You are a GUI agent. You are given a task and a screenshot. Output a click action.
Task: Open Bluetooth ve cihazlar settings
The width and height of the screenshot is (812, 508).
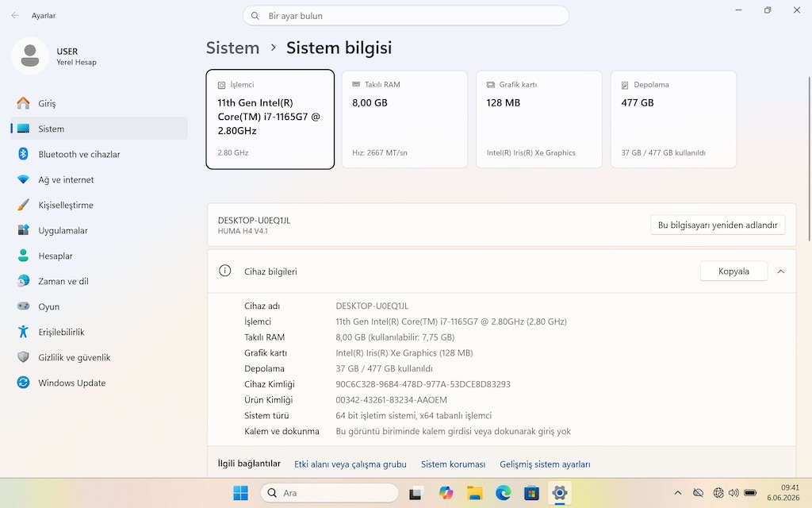pyautogui.click(x=99, y=154)
